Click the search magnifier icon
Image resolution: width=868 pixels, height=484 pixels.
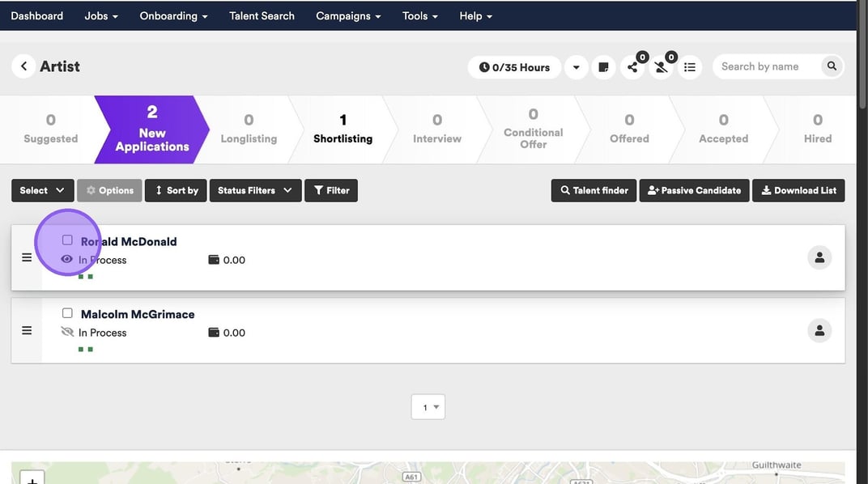831,66
